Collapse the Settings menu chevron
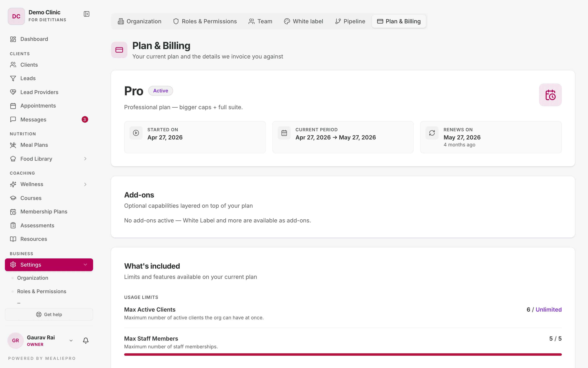 point(85,265)
